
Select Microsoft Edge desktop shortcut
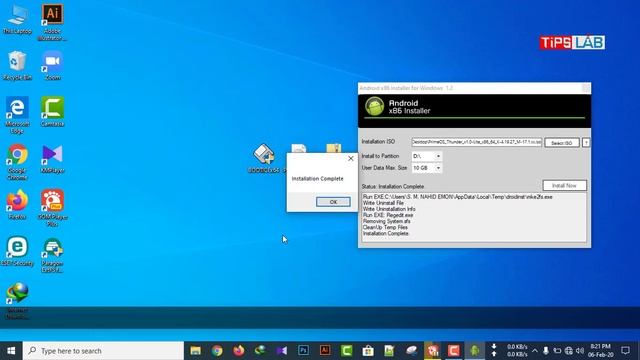click(x=17, y=115)
